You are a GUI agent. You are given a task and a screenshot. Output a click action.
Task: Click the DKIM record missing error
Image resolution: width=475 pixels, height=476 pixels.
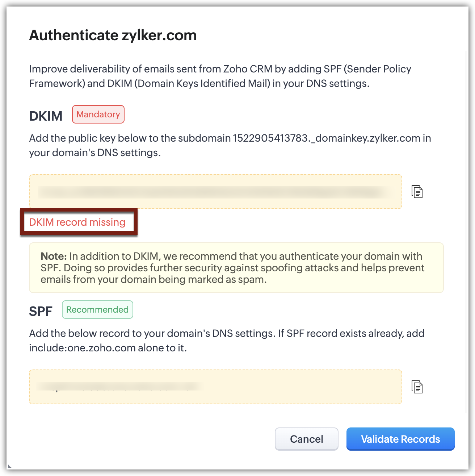(77, 222)
